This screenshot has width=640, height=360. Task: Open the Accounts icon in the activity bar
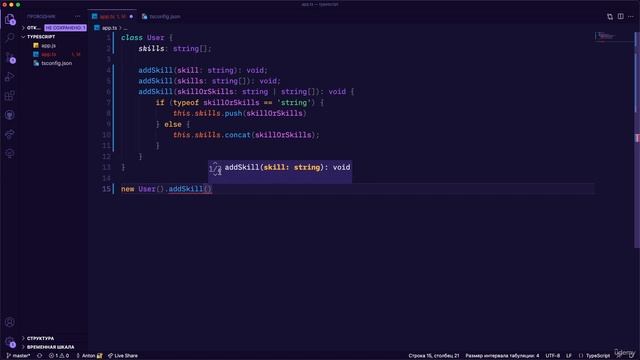10,322
